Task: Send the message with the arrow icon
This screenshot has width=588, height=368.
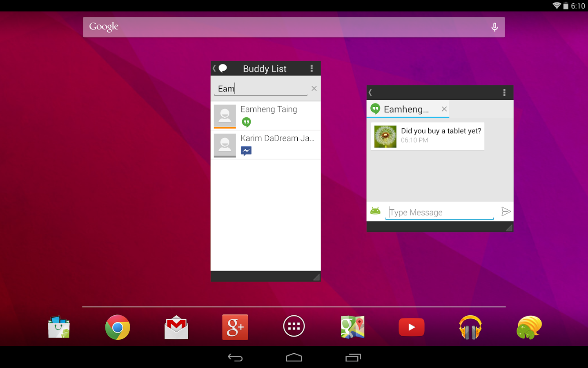Action: pos(506,211)
